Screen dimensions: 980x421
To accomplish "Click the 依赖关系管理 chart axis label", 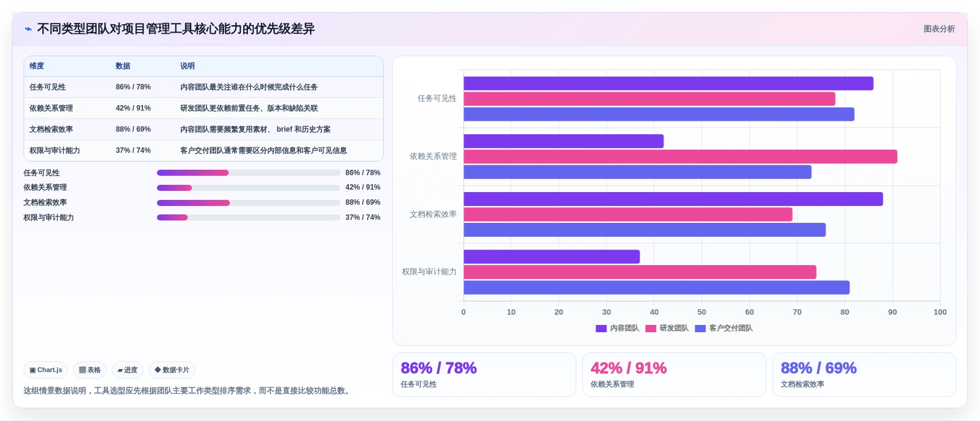I will [x=433, y=156].
